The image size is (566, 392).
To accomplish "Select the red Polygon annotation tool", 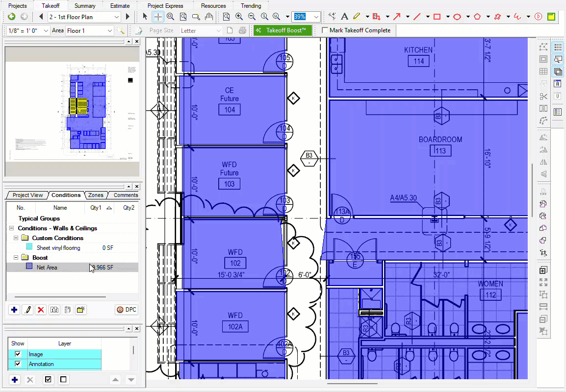I will [477, 17].
